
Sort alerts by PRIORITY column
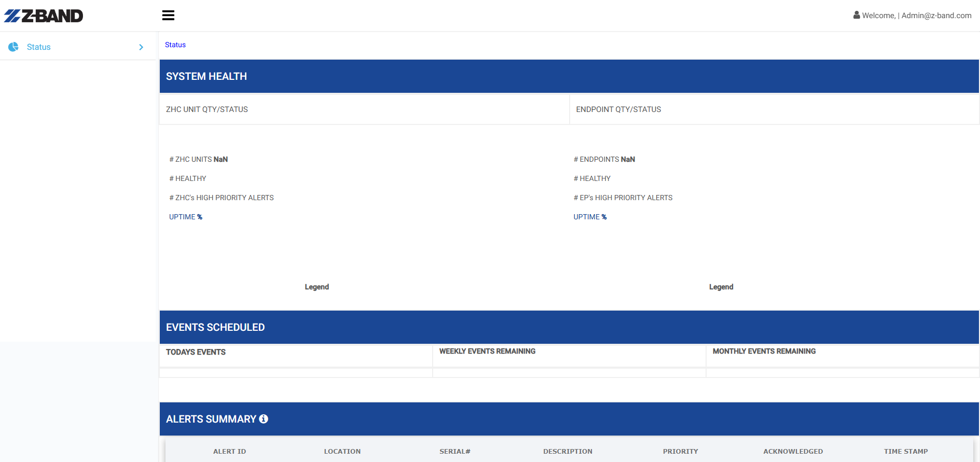pos(680,452)
